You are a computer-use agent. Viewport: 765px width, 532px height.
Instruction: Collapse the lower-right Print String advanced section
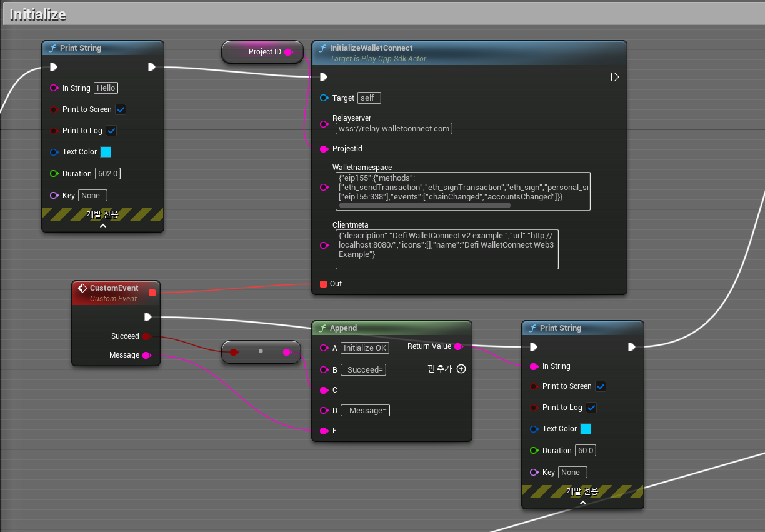click(582, 503)
